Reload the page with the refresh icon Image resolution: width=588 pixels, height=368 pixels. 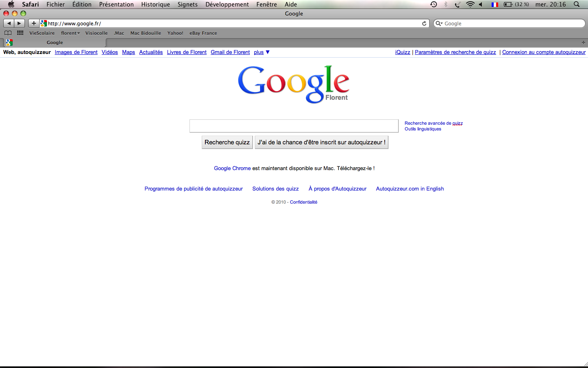tap(424, 23)
